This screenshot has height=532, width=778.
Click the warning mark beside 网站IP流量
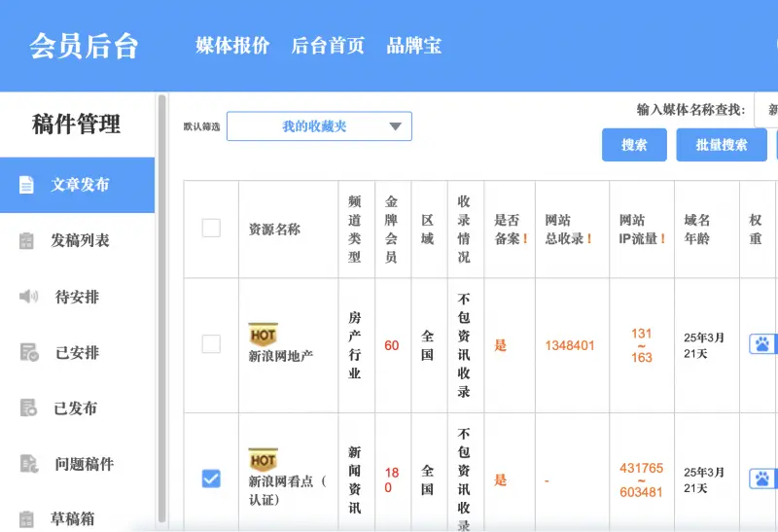(x=662, y=238)
